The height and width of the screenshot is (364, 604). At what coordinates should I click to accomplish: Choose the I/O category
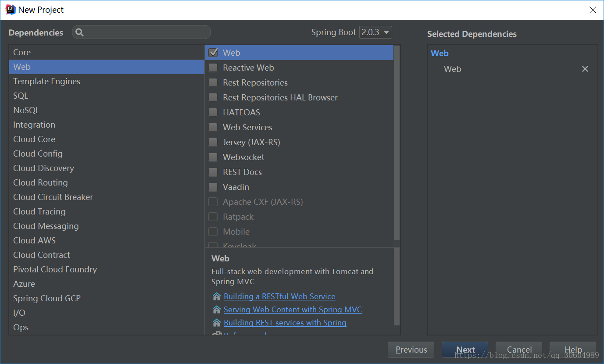pyautogui.click(x=107, y=313)
